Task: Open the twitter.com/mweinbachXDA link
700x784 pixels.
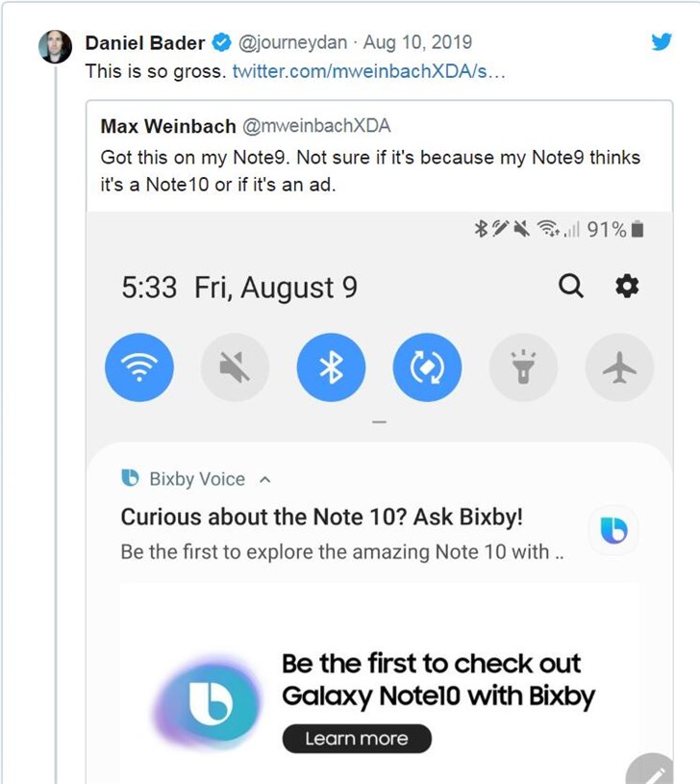Action: tap(368, 71)
